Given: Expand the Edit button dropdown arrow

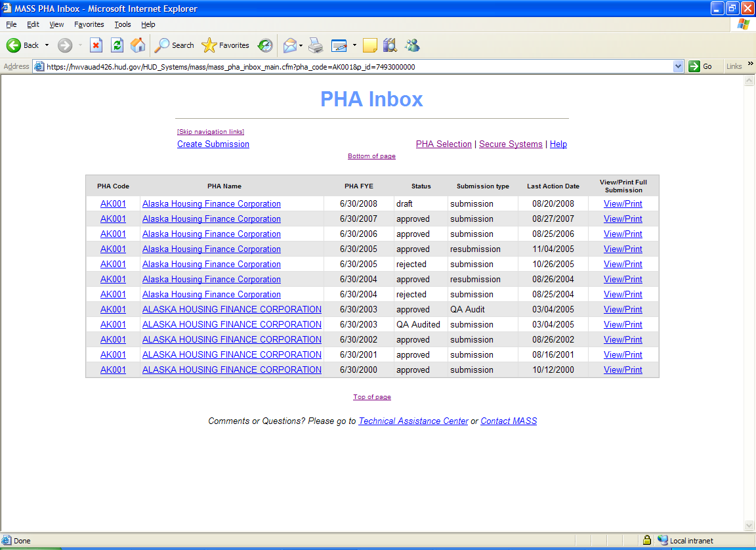Looking at the screenshot, I should [354, 45].
